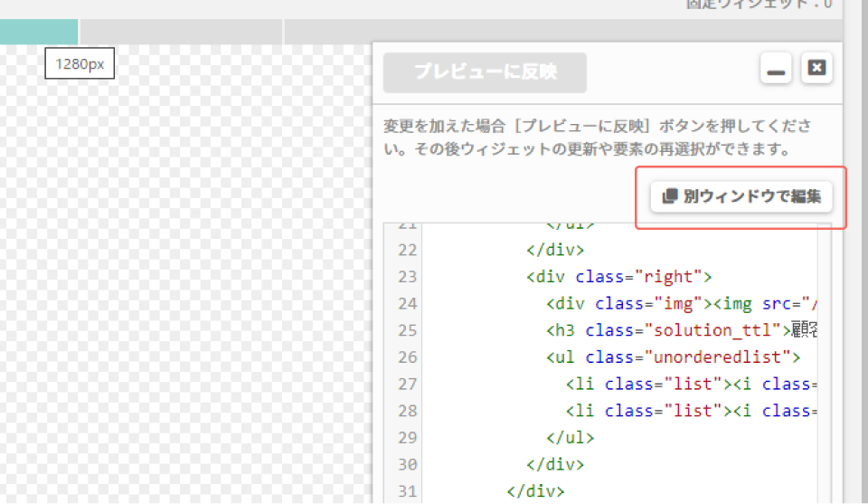Click line number 22 in gutter

pos(407,250)
